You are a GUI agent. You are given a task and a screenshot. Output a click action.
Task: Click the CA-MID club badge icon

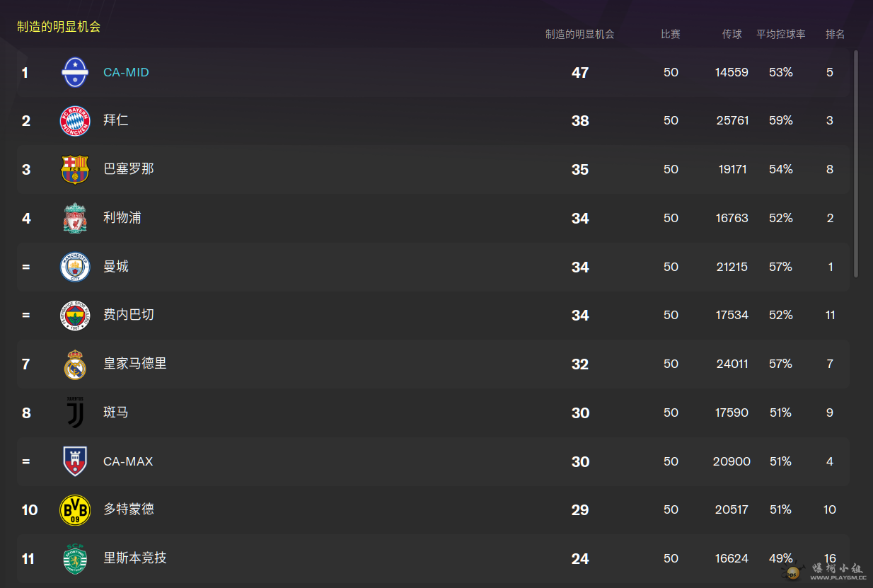(75, 72)
